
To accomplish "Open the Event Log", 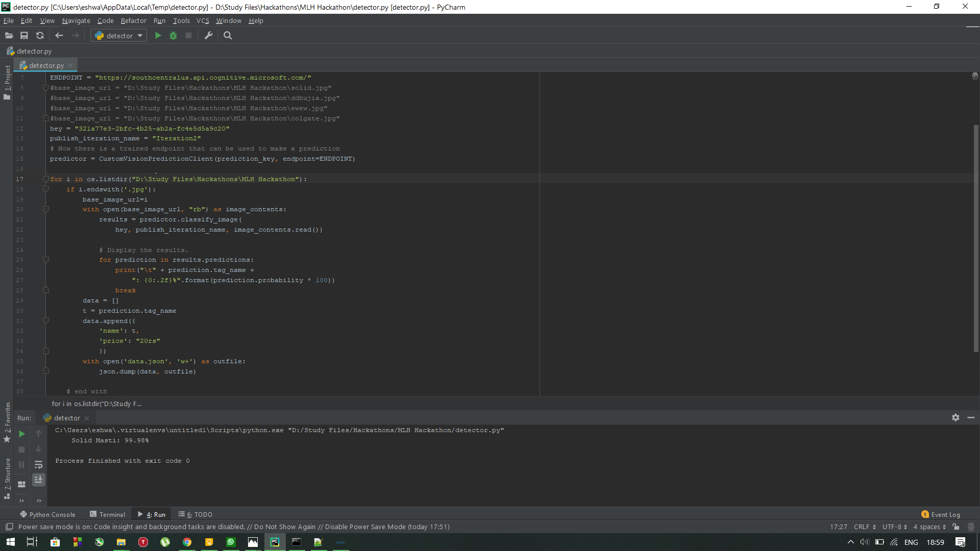I will pos(941,514).
